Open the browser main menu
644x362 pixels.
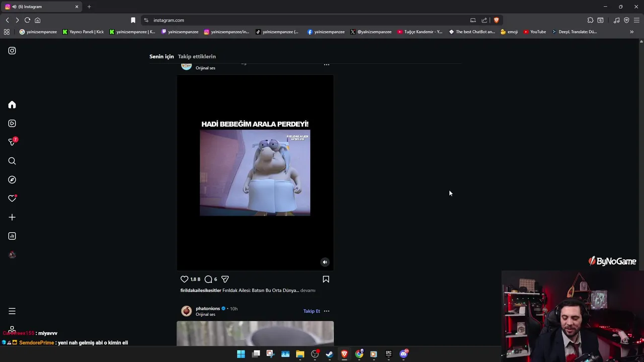(x=636, y=20)
